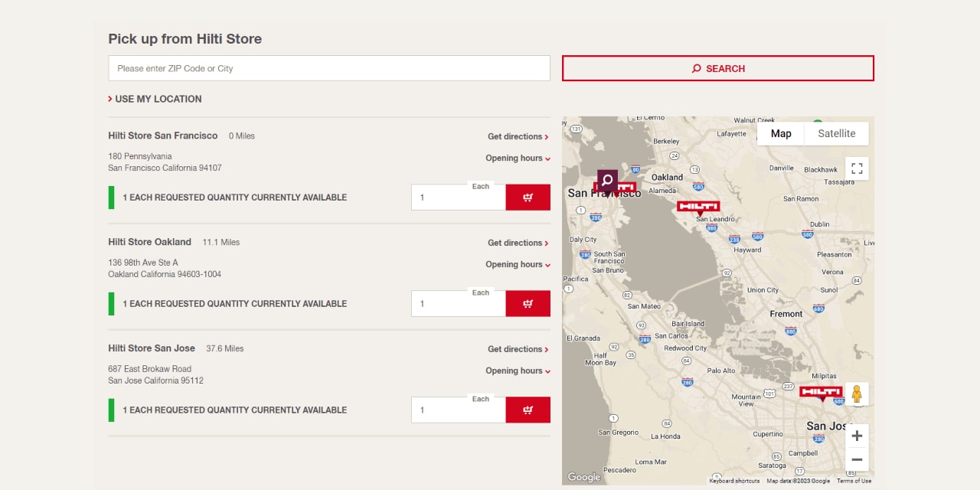The width and height of the screenshot is (980, 490).
Task: Add San Francisco store item using cart icon
Action: [x=528, y=197]
